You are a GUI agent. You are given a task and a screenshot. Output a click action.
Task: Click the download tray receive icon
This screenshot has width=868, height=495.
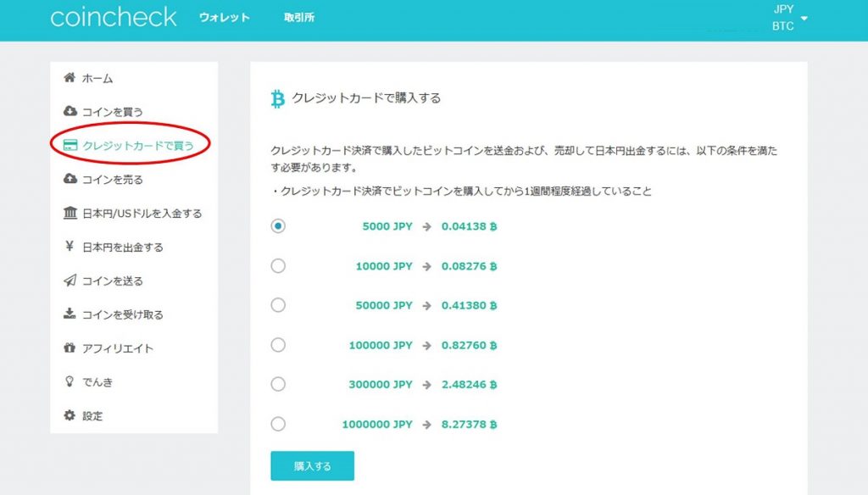click(70, 314)
